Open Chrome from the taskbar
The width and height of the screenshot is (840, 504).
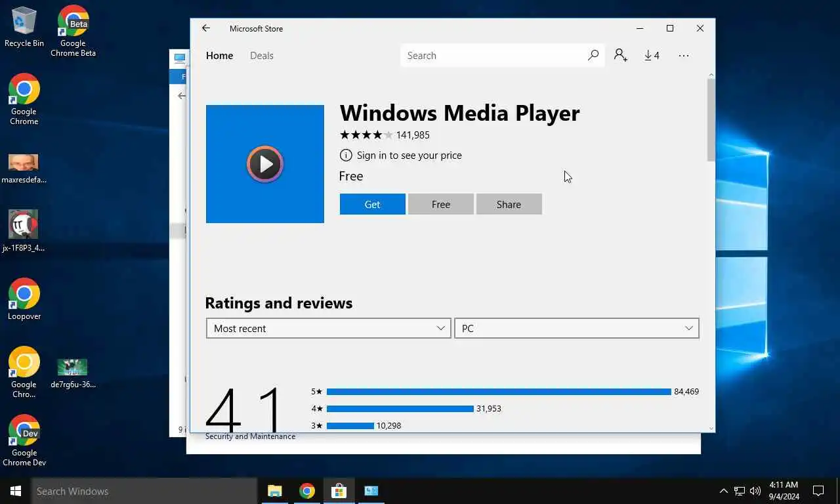(x=307, y=491)
